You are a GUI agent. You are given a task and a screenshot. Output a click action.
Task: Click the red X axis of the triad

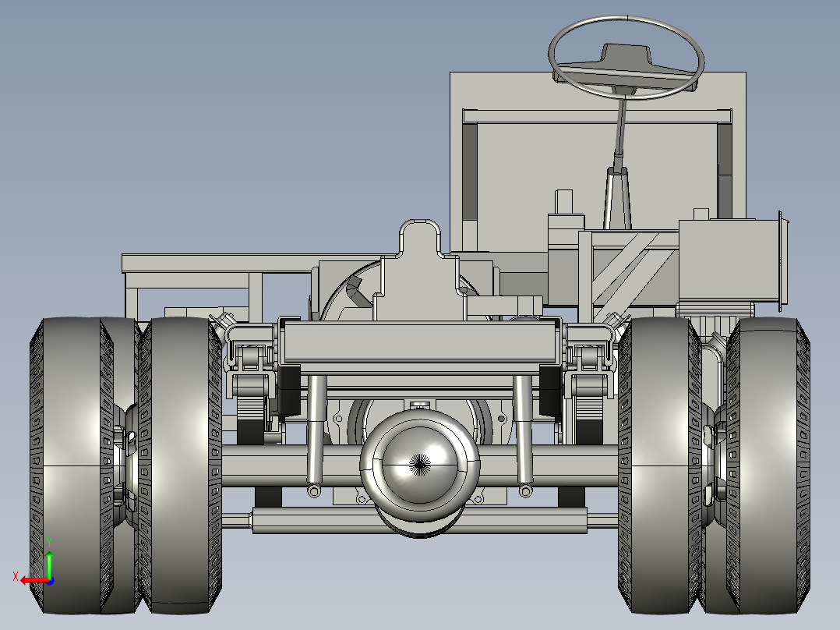click(34, 581)
